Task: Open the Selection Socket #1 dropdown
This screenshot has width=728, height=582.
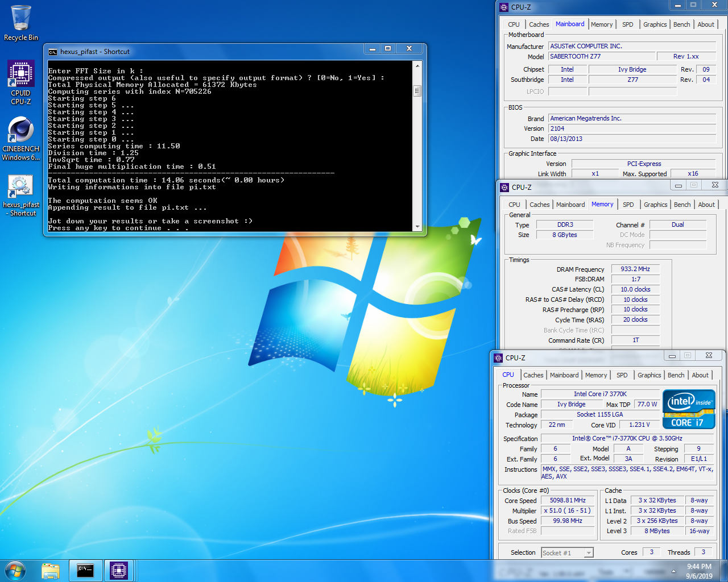Action: 567,552
